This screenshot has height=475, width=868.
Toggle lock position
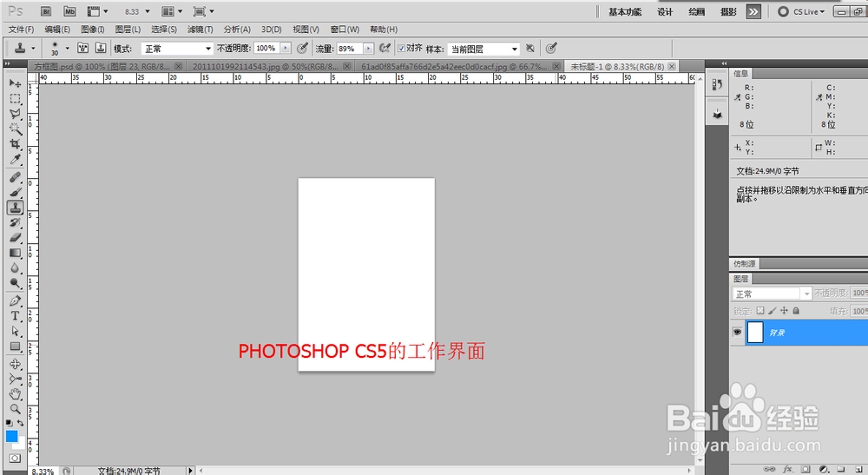point(784,311)
